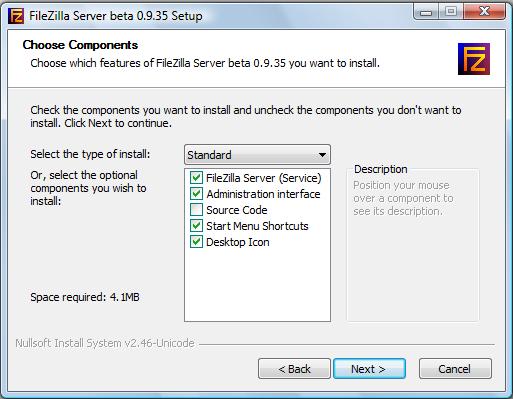The image size is (513, 399).
Task: Select the Desktop Icon component label
Action: click(238, 242)
